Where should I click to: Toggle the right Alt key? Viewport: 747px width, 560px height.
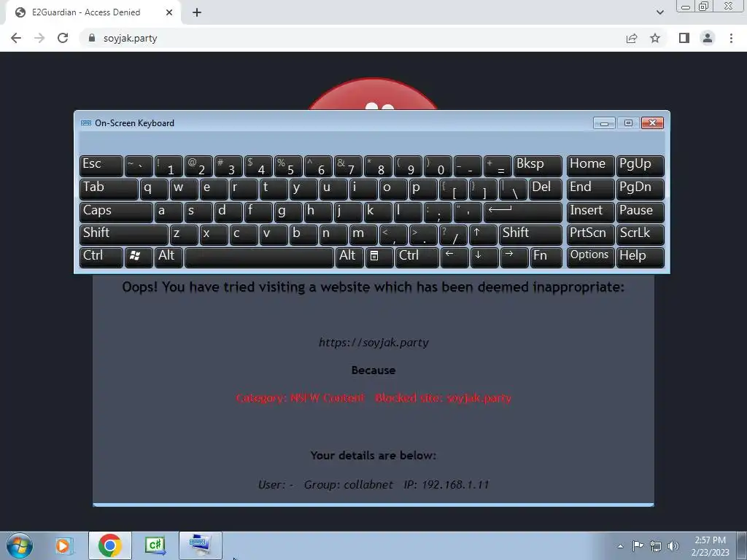coord(349,257)
